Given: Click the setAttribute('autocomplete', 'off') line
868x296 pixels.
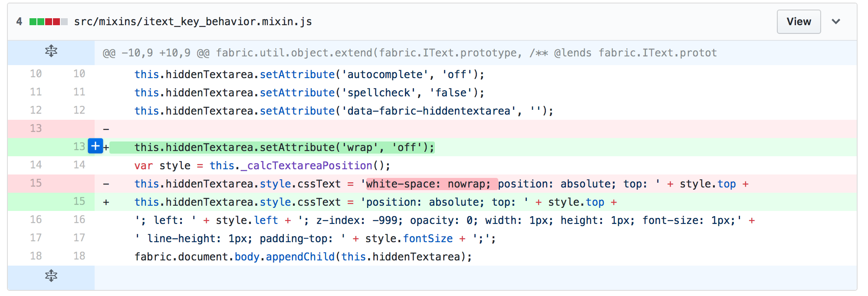Looking at the screenshot, I should pos(309,75).
